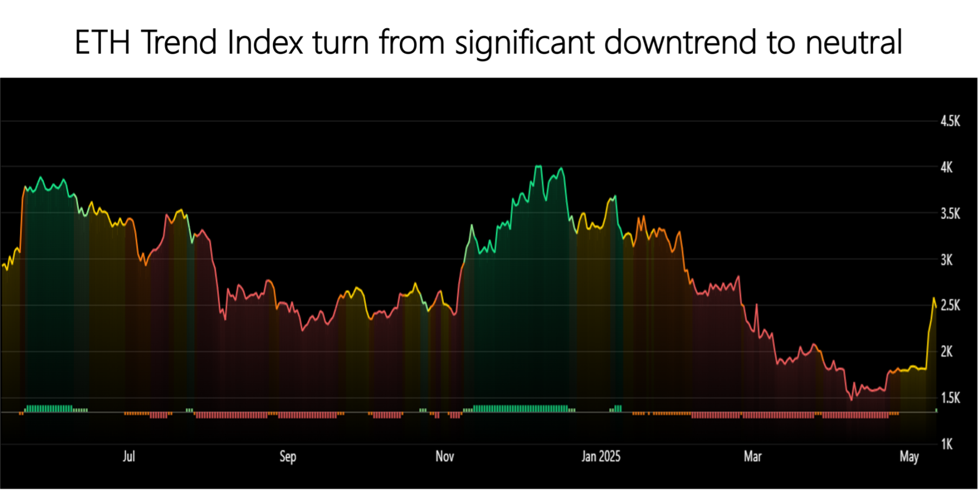The image size is (980, 491).
Task: Select the 1K price axis label
Action: tap(946, 444)
